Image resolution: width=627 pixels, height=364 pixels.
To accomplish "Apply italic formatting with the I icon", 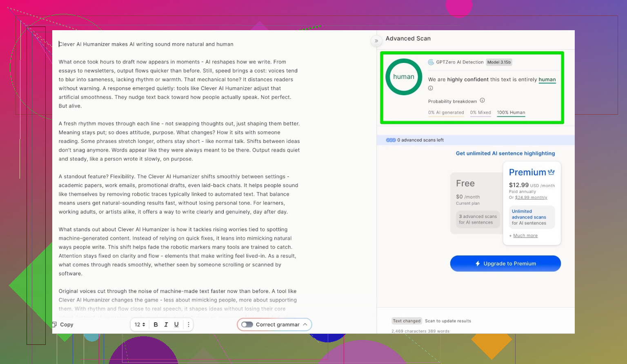I will tap(166, 324).
